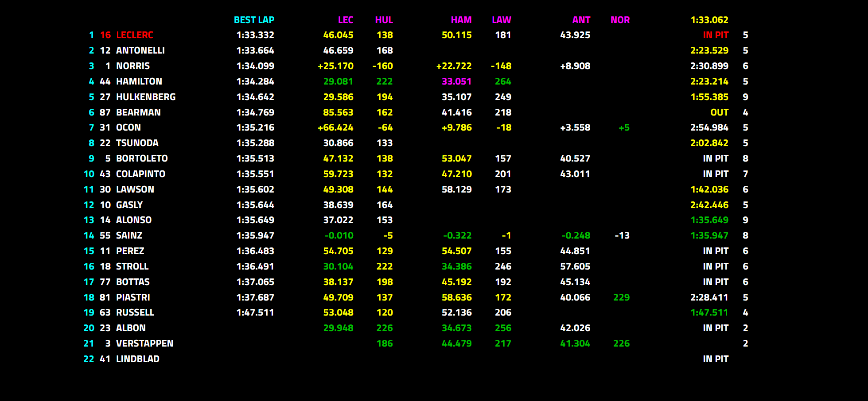Select driver name LECLERC

(135, 35)
